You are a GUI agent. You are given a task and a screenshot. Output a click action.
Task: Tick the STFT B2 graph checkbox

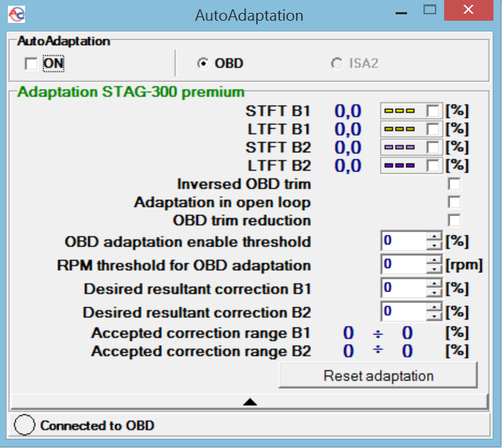pos(433,147)
